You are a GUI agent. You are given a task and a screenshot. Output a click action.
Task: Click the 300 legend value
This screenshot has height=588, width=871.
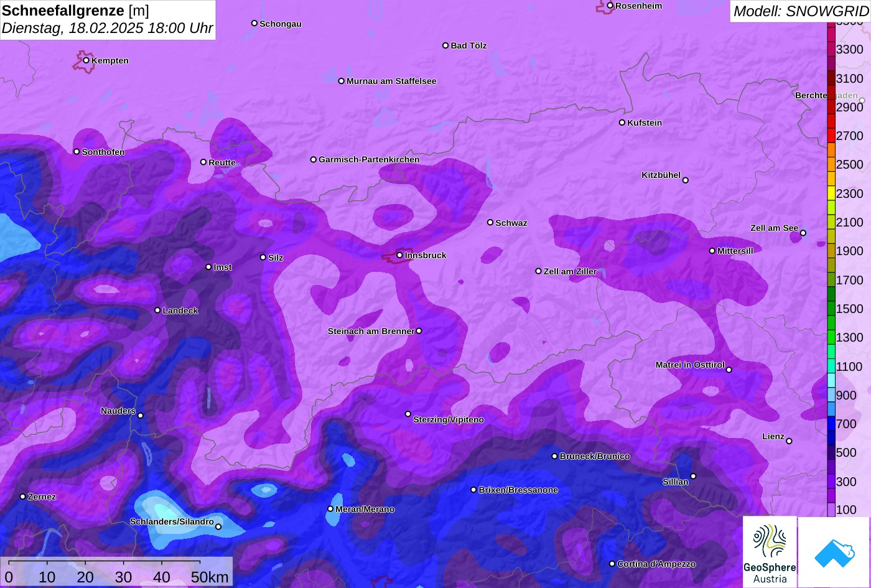click(x=847, y=482)
